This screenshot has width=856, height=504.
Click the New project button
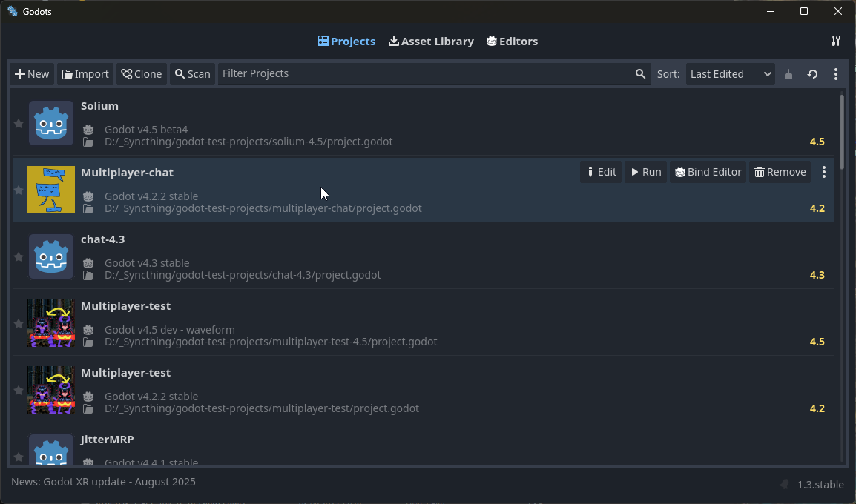tap(32, 74)
